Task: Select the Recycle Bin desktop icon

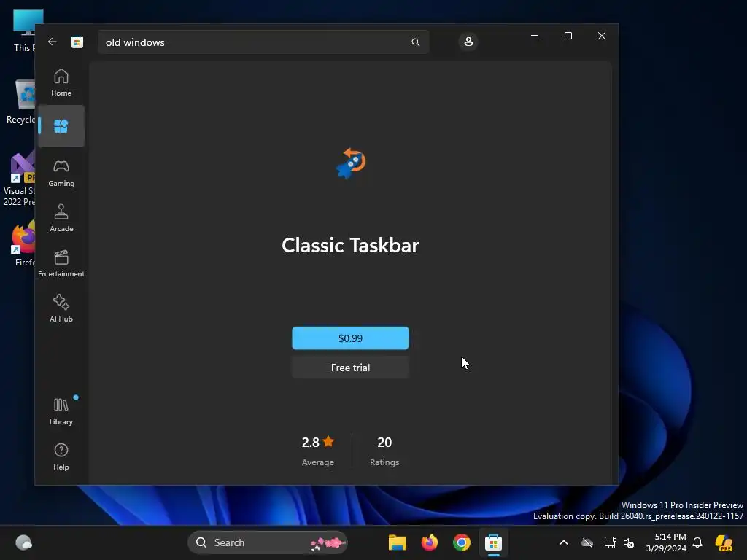Action: [20, 101]
